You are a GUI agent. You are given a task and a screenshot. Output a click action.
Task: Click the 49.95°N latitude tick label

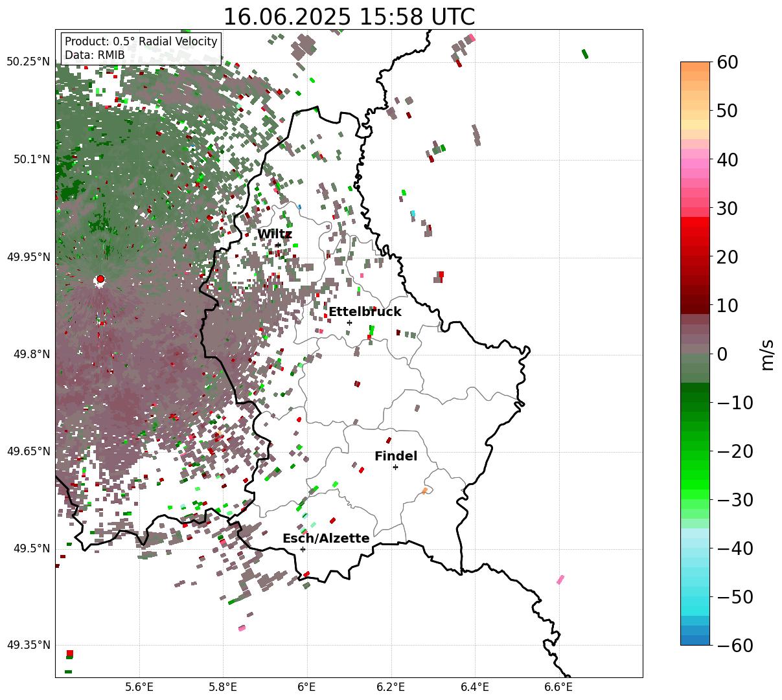[29, 257]
